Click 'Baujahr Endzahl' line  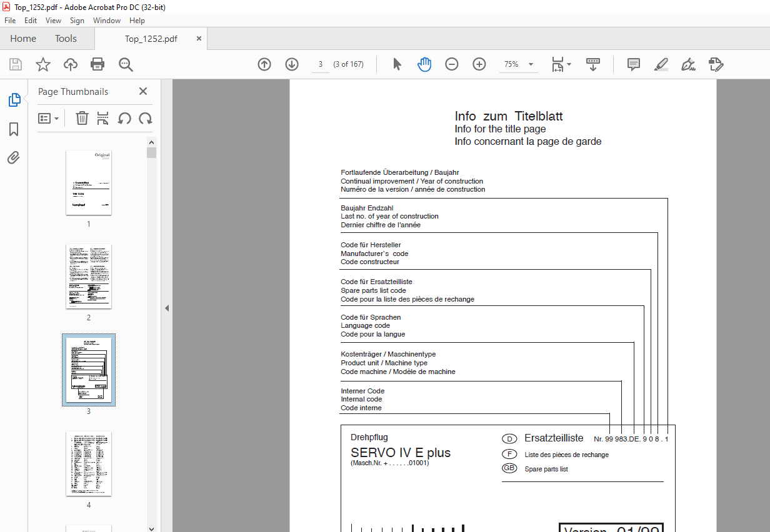tap(367, 208)
